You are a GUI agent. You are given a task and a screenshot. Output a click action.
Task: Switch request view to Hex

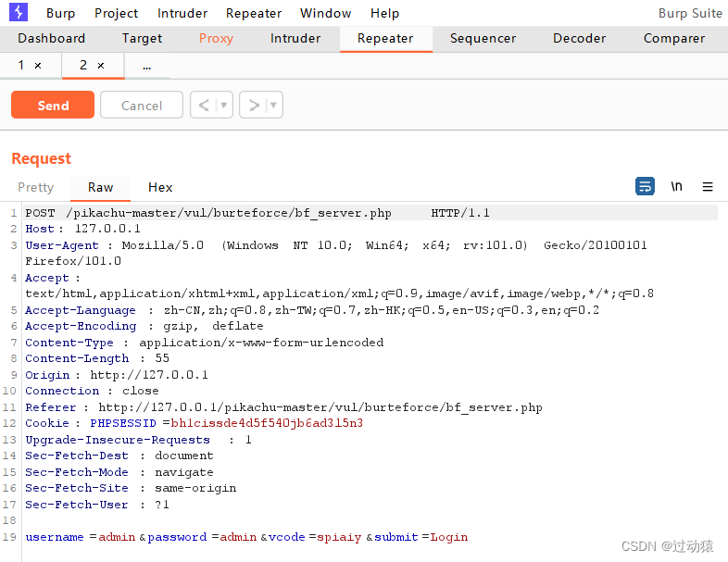pyautogui.click(x=160, y=188)
